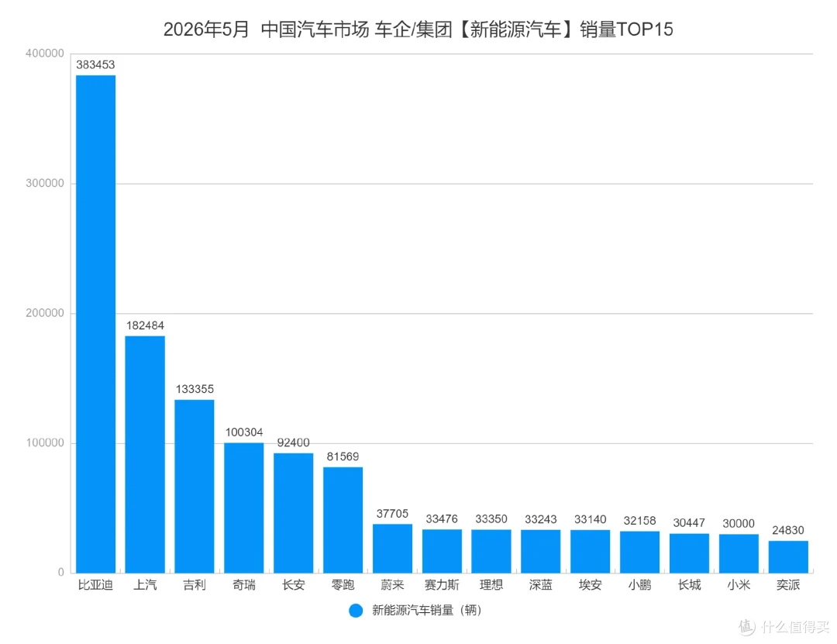Image resolution: width=837 pixels, height=644 pixels.
Task: Click the value label 37705
Action: coord(392,514)
